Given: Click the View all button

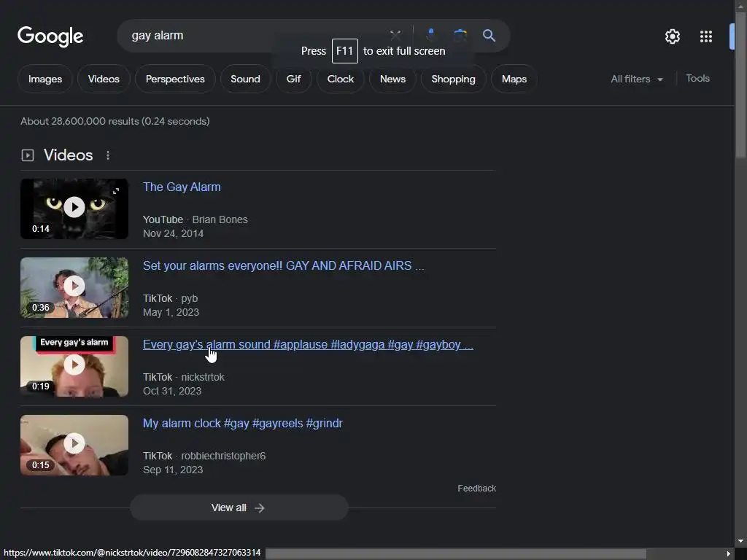Looking at the screenshot, I should [x=239, y=507].
